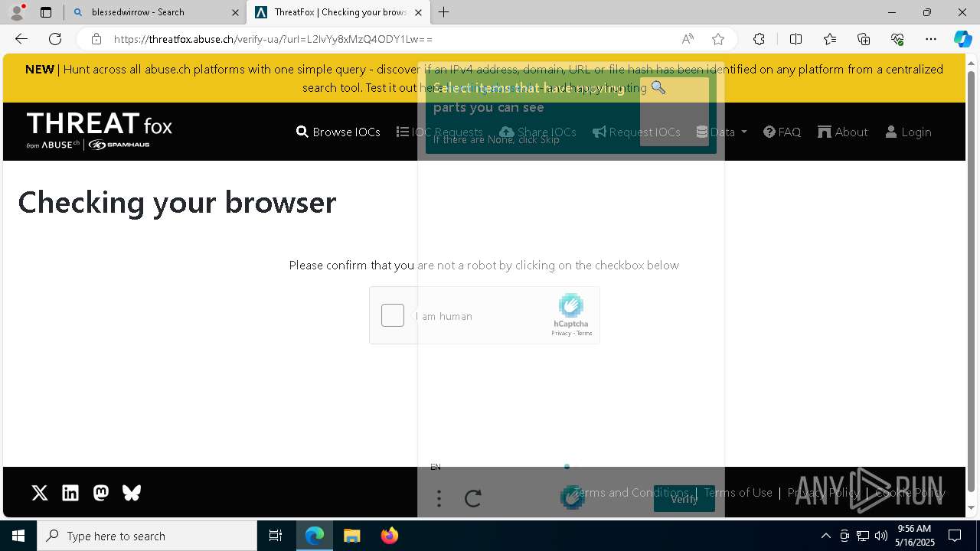Screen dimensions: 980x551
Task: Open the hCaptcha Privacy link
Action: [x=561, y=333]
